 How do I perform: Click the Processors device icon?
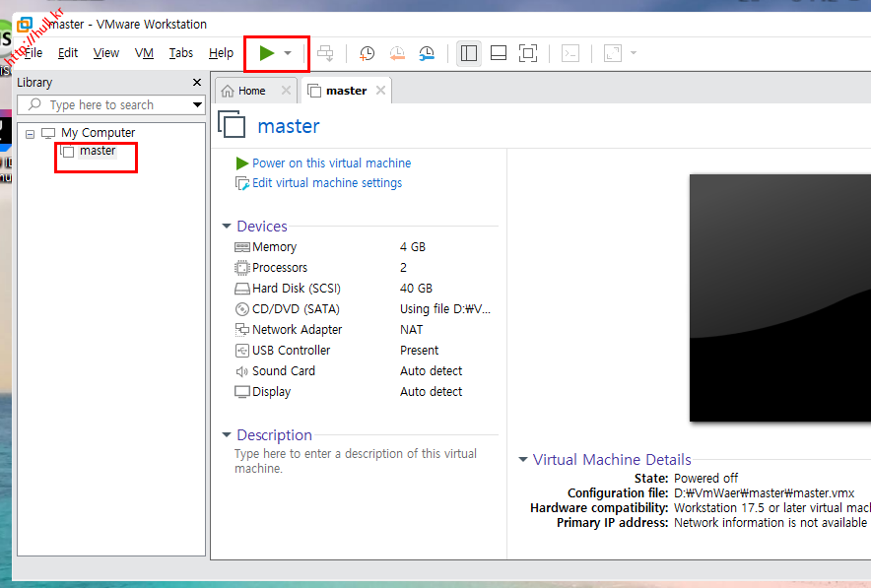[x=242, y=268]
